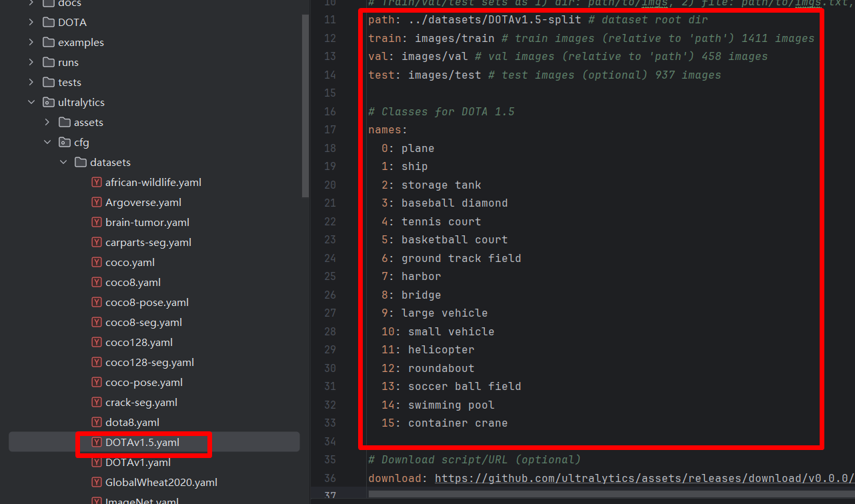
Task: Expand the examples folder
Action: coord(29,42)
